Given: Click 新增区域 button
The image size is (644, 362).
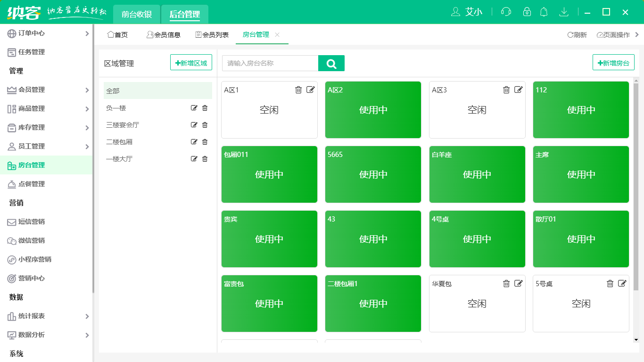Looking at the screenshot, I should click(191, 63).
